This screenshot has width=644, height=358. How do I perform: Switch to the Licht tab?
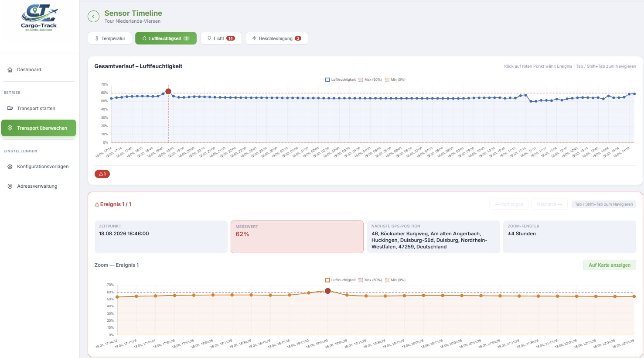coord(221,38)
